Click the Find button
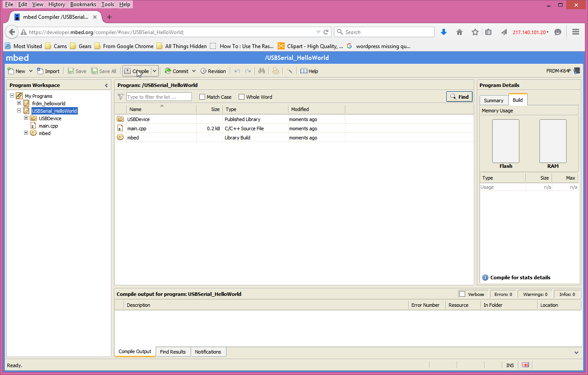 click(x=459, y=97)
